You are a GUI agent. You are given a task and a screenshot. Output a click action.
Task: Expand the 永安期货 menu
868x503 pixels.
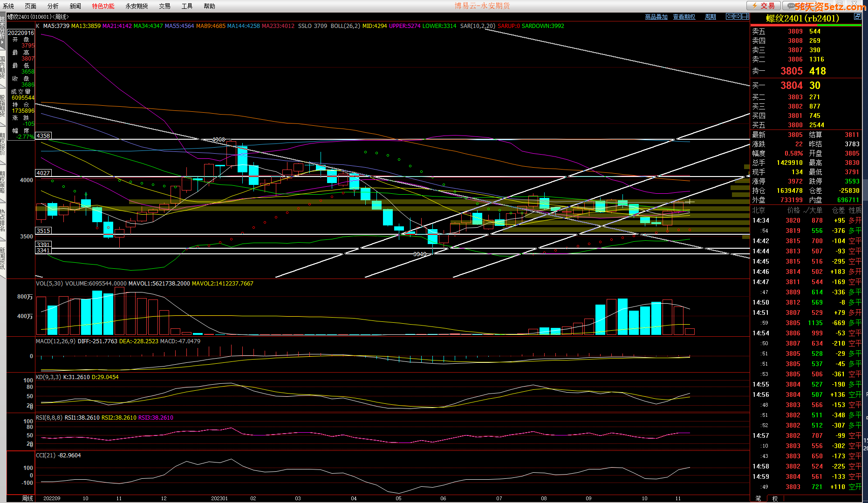137,6
